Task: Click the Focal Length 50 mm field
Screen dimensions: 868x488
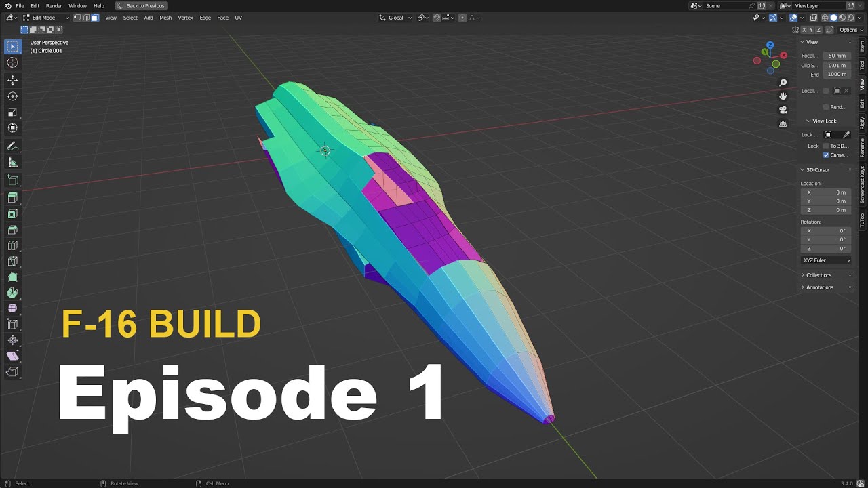Action: 837,56
